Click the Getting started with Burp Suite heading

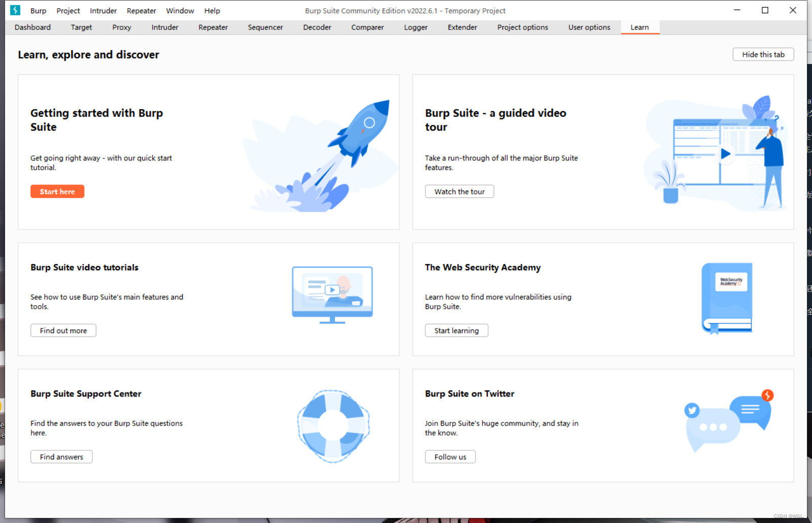click(x=96, y=120)
